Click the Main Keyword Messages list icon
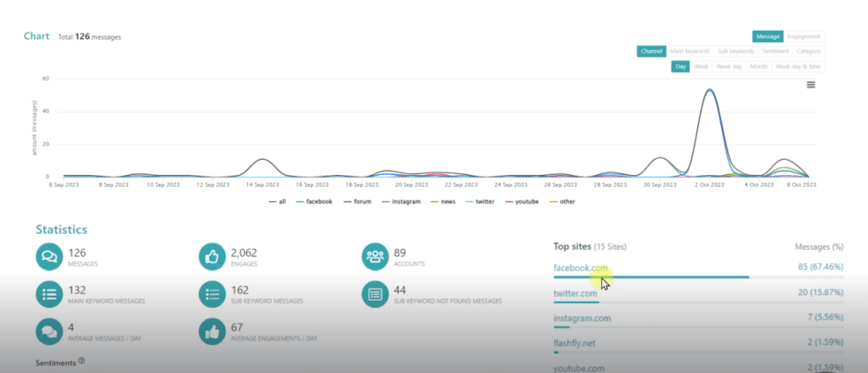The height and width of the screenshot is (373, 868). [49, 294]
